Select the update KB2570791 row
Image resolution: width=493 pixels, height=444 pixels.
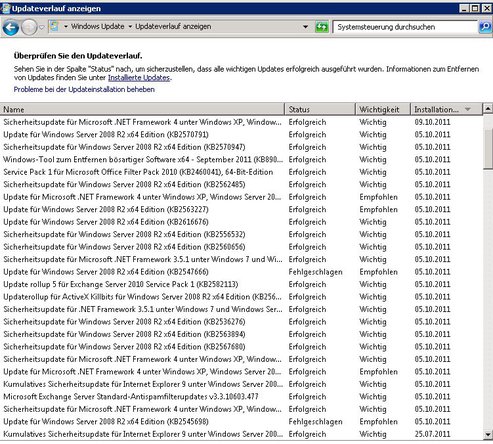coord(241,135)
